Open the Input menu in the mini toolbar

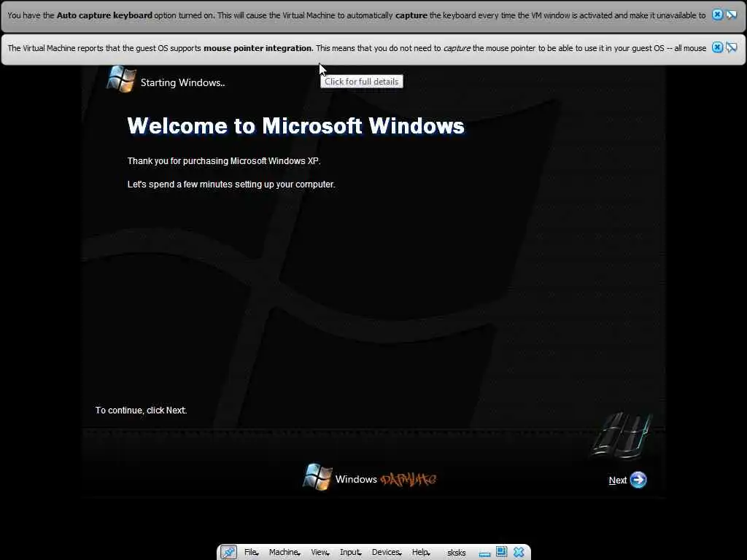click(350, 553)
